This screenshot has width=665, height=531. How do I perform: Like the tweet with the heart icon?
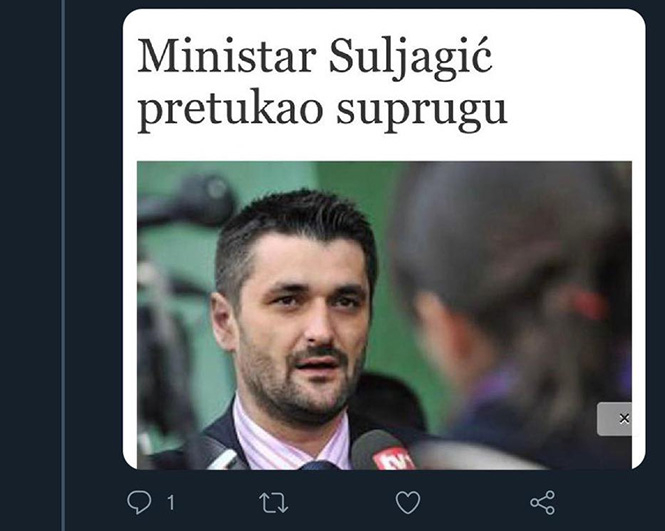[408, 503]
